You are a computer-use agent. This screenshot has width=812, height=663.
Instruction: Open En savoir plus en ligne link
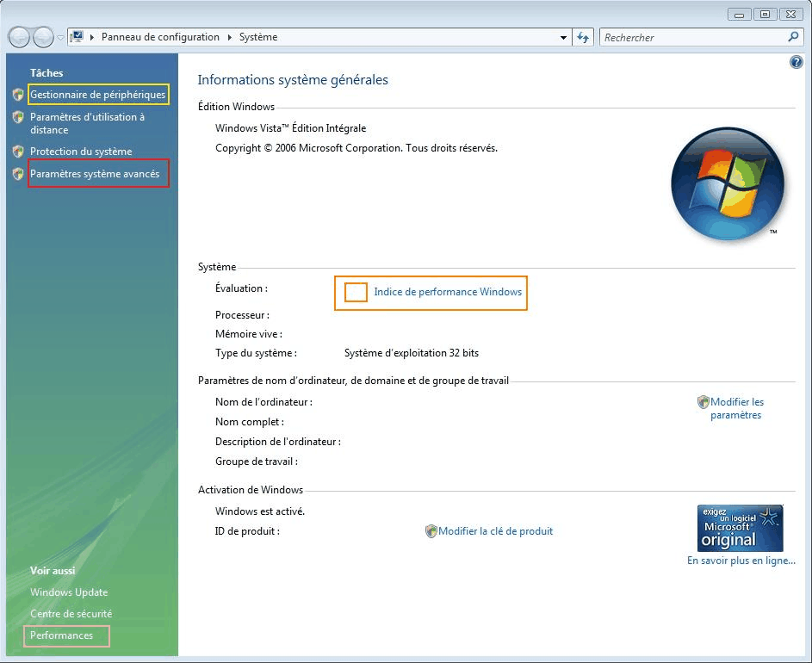[741, 560]
